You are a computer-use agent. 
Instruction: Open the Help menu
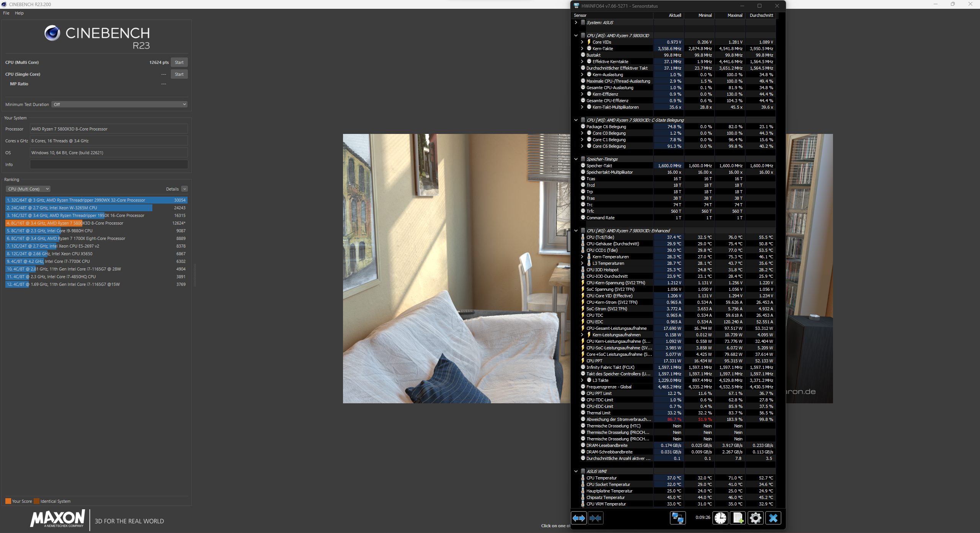[x=19, y=13]
